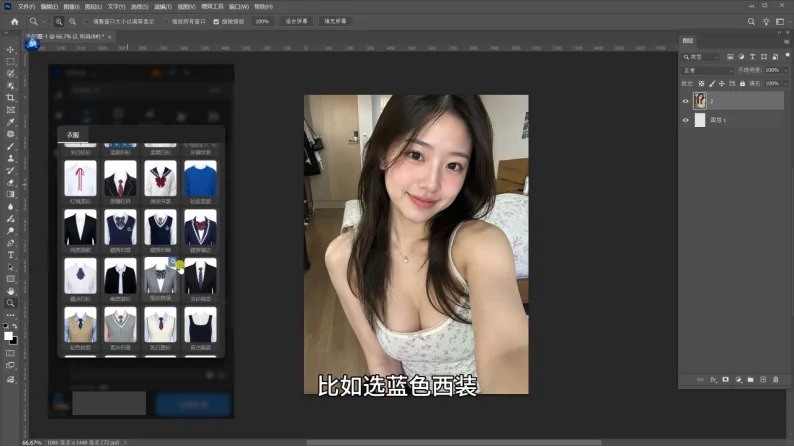Image resolution: width=794 pixels, height=447 pixels.
Task: Click the Home icon in the options bar
Action: [15, 22]
